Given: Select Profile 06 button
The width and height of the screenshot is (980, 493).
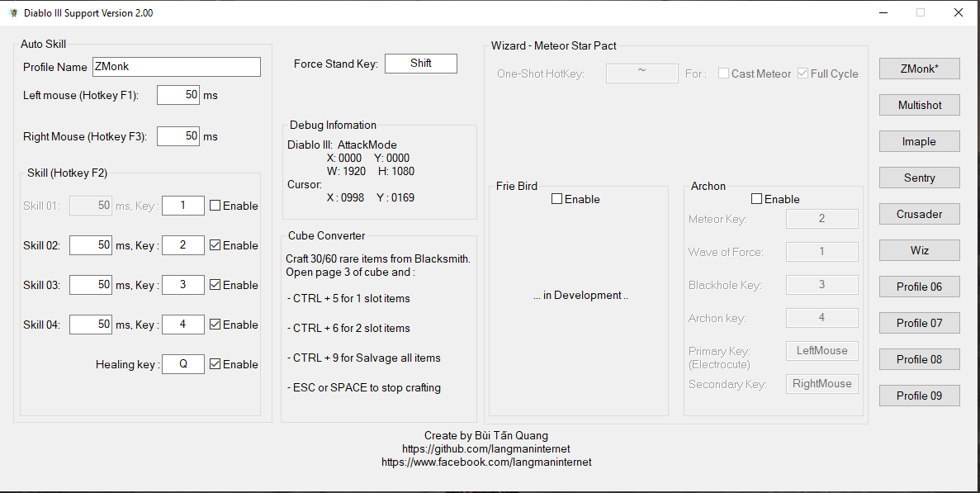Looking at the screenshot, I should [920, 287].
